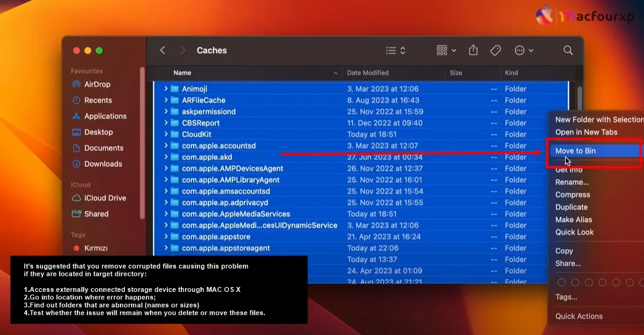Select the com.apple.AppleMedi...cesUIDynamicService row name
644x335 pixels.
point(260,225)
